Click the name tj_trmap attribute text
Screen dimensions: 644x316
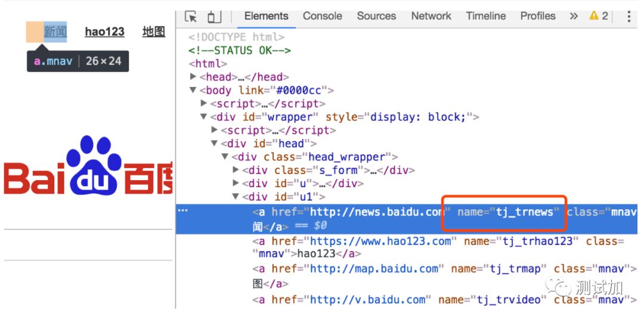[x=499, y=269]
